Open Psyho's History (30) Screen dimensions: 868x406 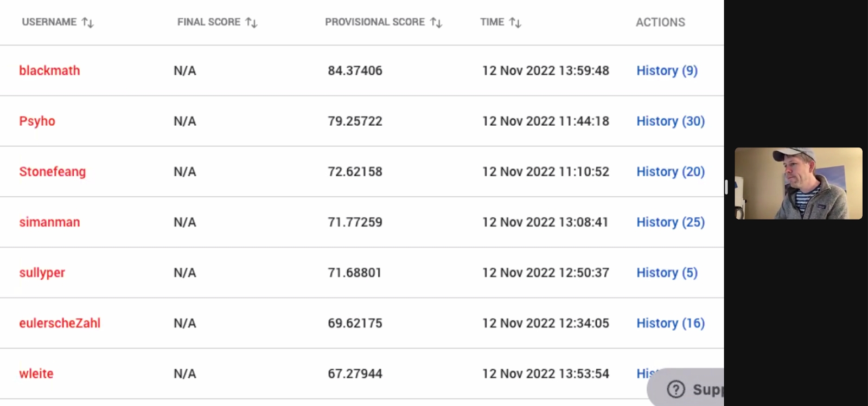(x=671, y=121)
